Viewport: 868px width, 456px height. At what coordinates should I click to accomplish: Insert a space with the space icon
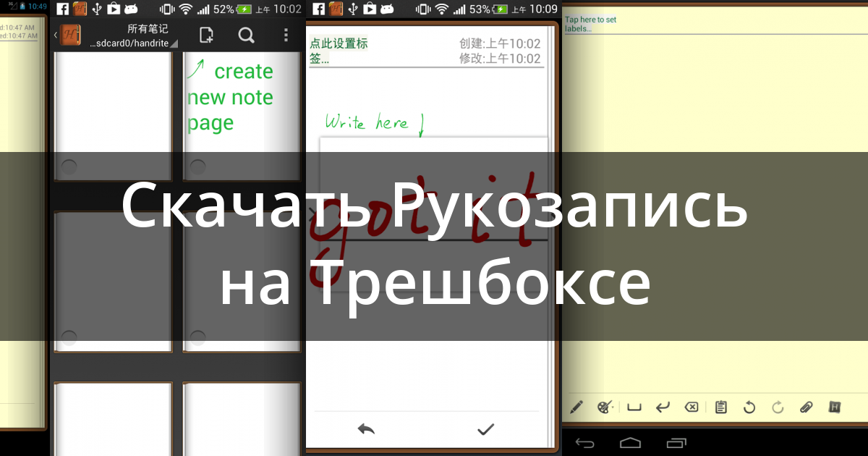(634, 407)
